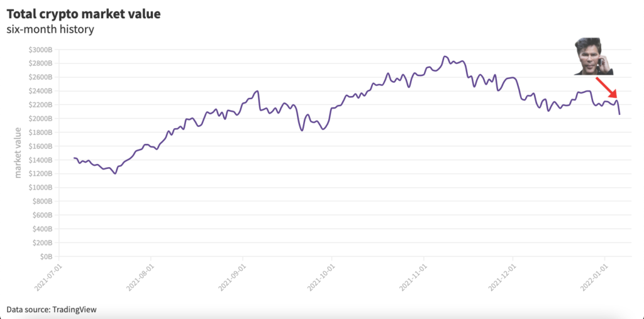Click the 2021-09-01 x-axis date label
The image size is (644, 319).
point(231,277)
